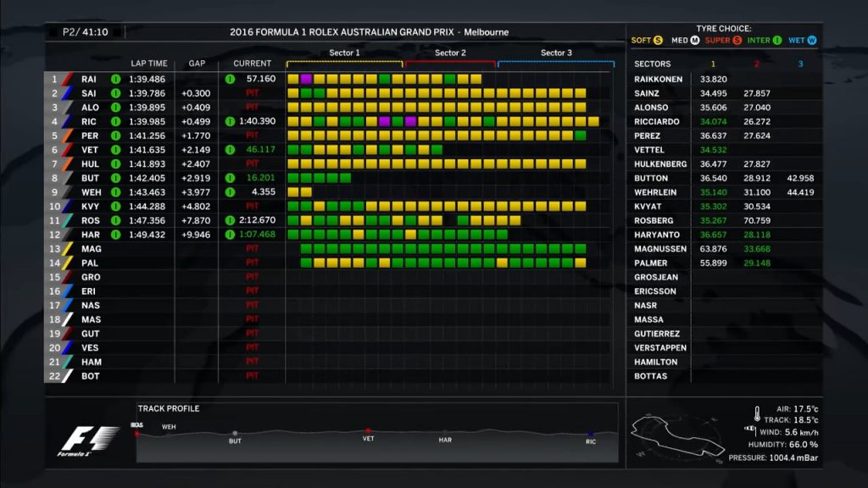
Task: Click the LAP TIME column header
Action: tap(149, 64)
